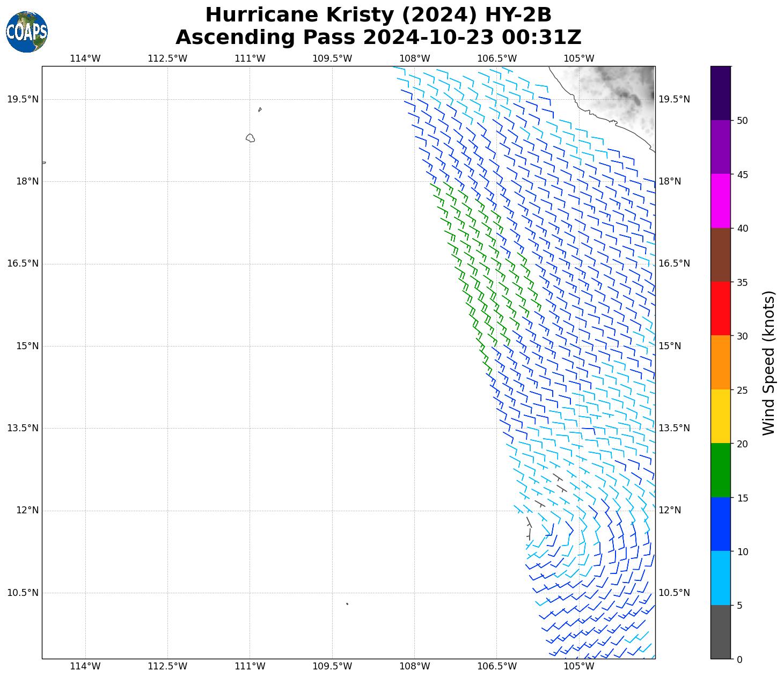Select the red 30-35 knot colorbar segment
Viewport: 784px width, 678px height.
tap(720, 308)
